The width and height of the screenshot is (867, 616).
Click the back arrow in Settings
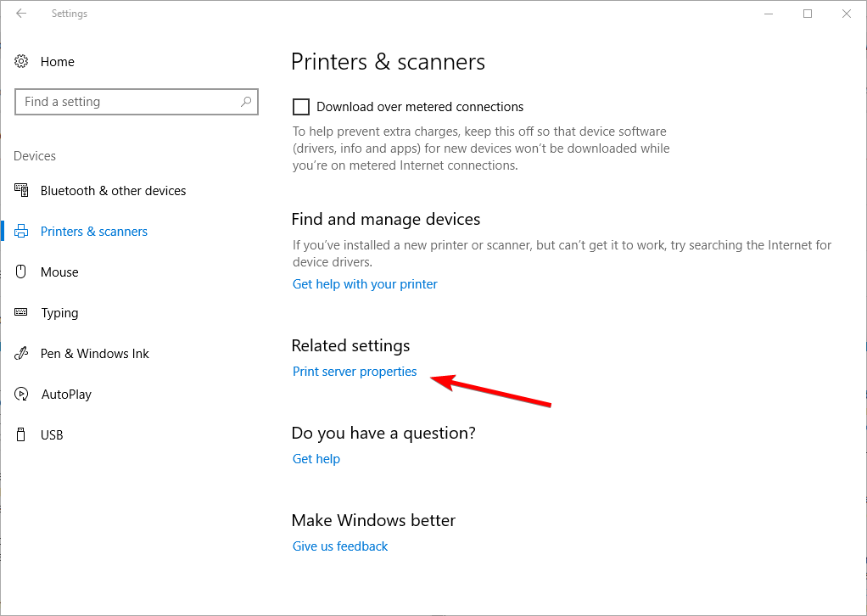pos(21,14)
